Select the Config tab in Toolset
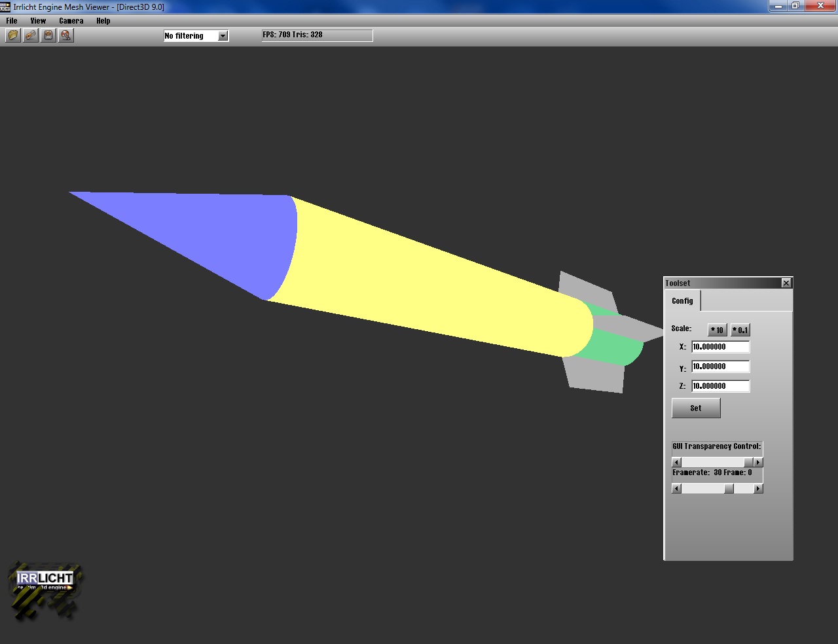 click(682, 301)
